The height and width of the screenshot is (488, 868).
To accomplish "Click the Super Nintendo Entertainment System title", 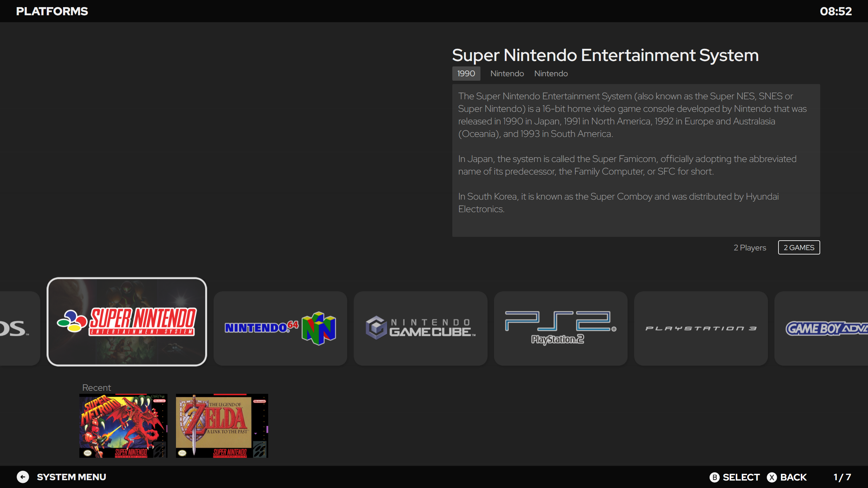I will 605,55.
